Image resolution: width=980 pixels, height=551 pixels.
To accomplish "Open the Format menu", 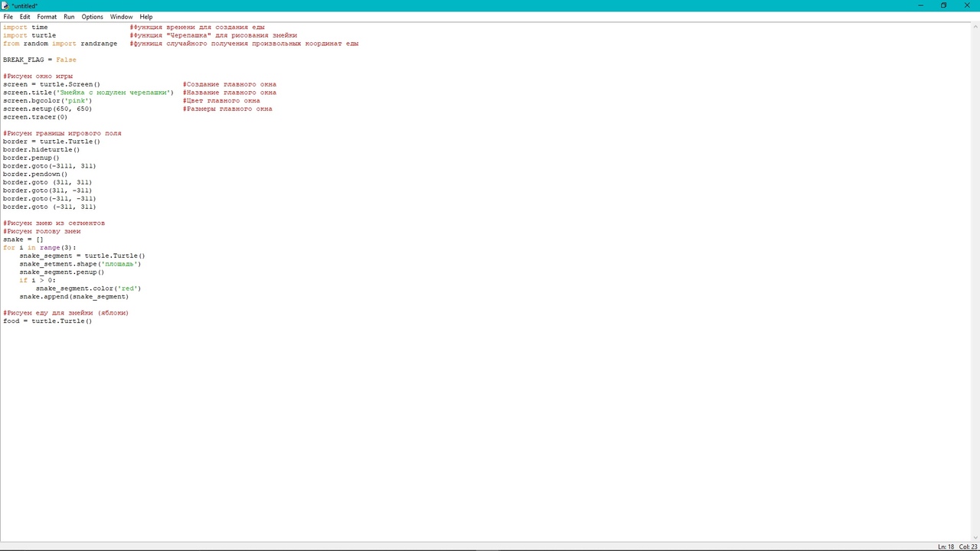I will (47, 17).
